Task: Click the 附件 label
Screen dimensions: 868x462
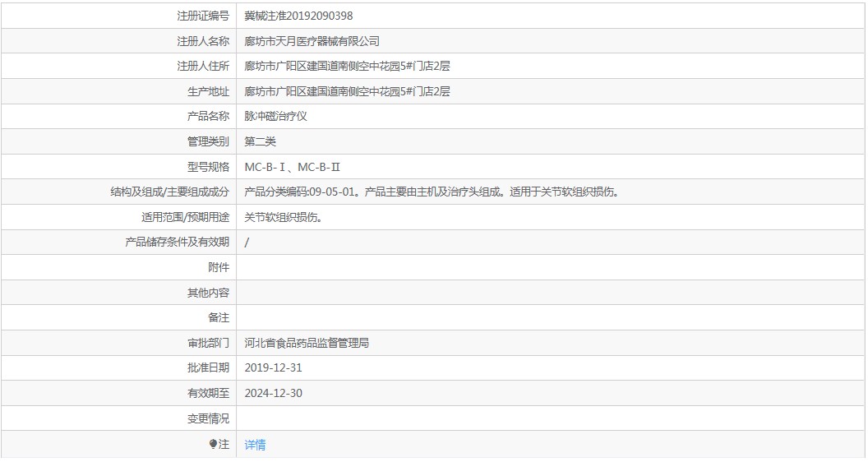Action: tap(219, 267)
